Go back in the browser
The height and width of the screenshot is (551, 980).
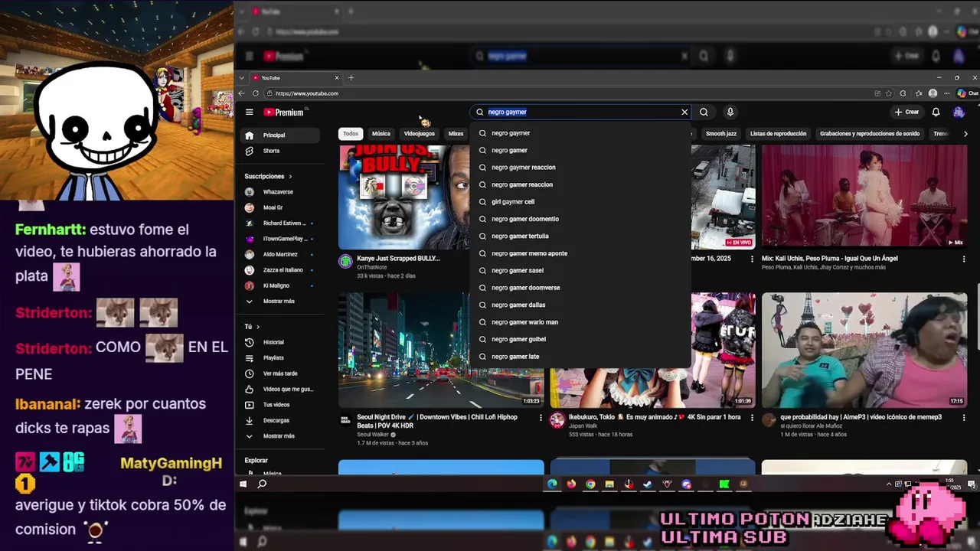242,93
